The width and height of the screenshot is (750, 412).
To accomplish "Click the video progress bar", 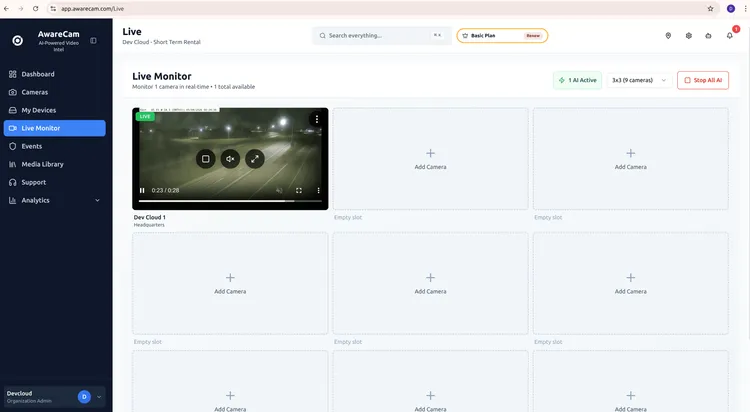I will tap(230, 201).
